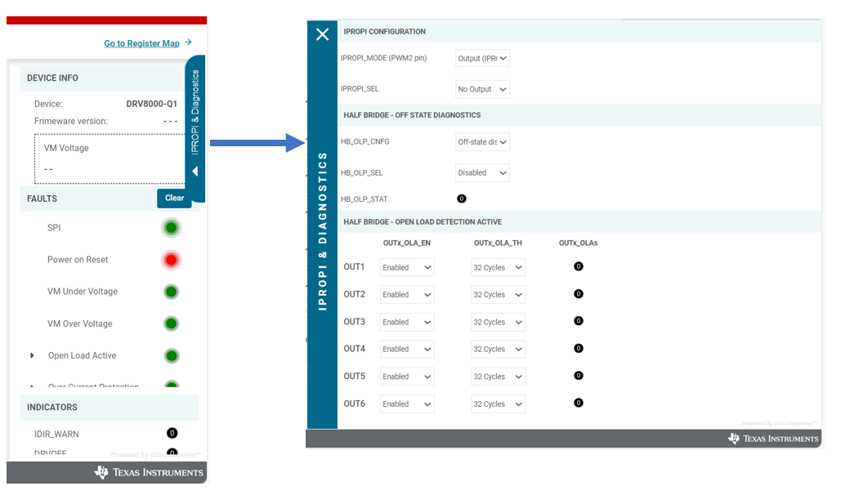The height and width of the screenshot is (504, 859).
Task: Click the OUT1 OLA status indicator
Action: point(579,266)
